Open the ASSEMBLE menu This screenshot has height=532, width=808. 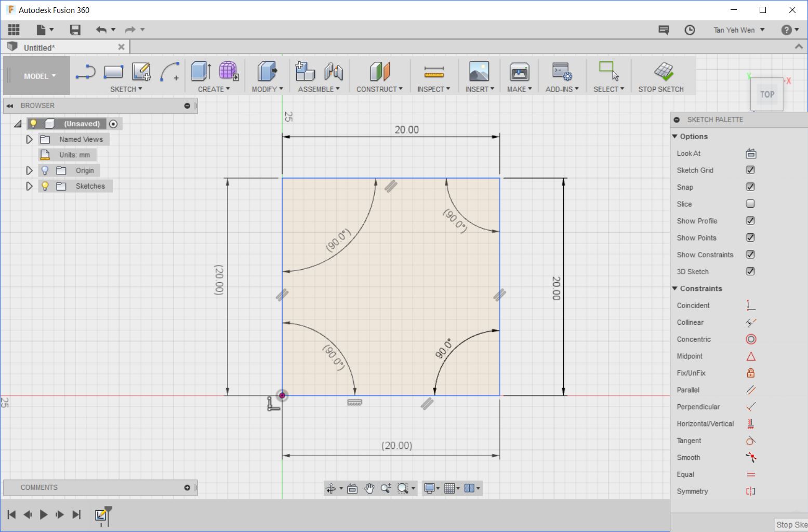coord(319,89)
